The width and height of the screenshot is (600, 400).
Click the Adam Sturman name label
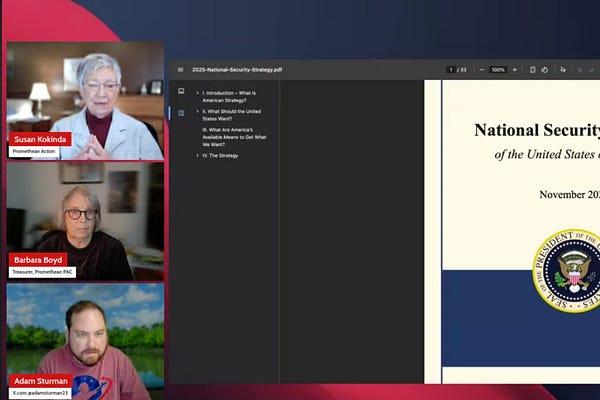(41, 381)
